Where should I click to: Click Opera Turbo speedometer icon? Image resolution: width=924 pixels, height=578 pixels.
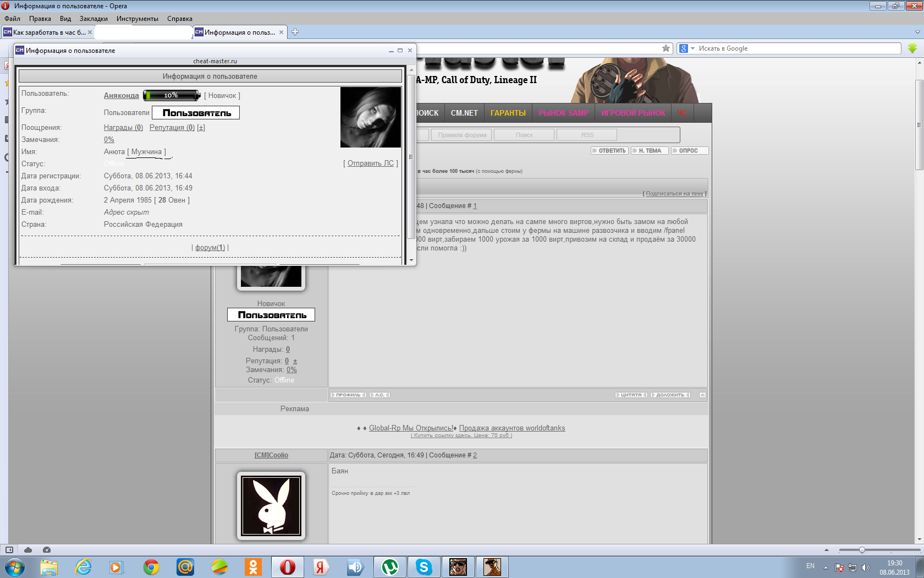[47, 550]
